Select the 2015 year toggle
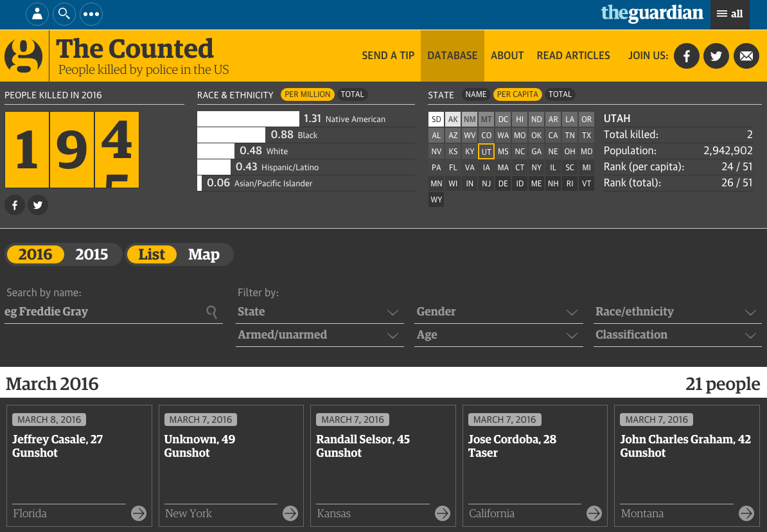 pyautogui.click(x=91, y=254)
